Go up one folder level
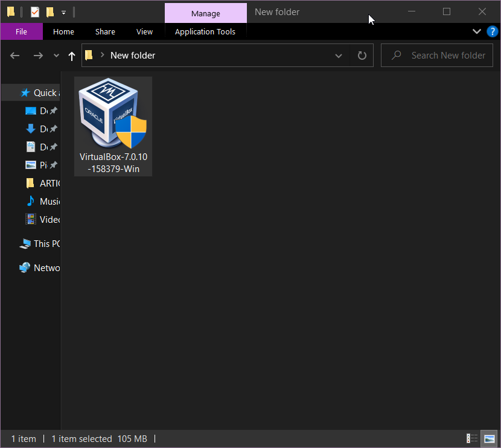The image size is (501, 448). click(72, 56)
